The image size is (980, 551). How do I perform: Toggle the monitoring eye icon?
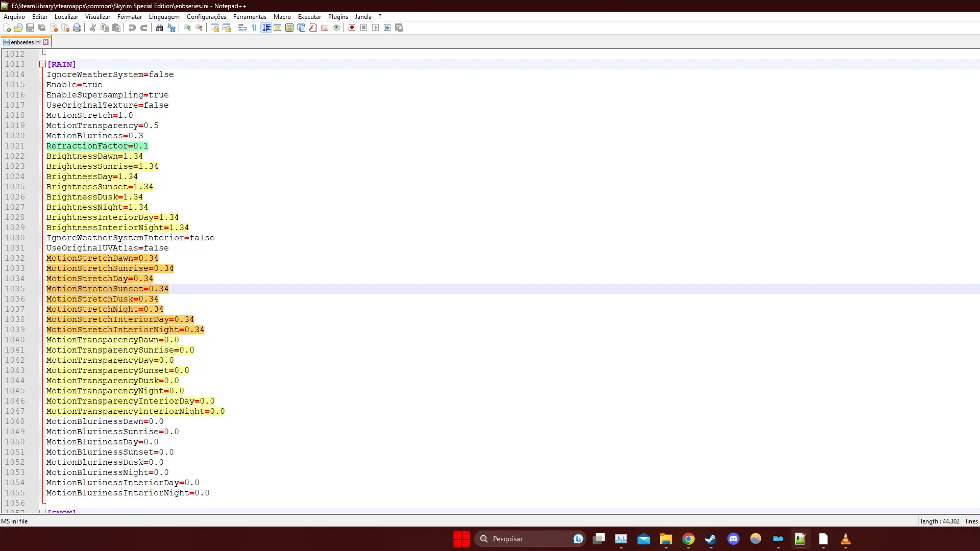pyautogui.click(x=336, y=28)
